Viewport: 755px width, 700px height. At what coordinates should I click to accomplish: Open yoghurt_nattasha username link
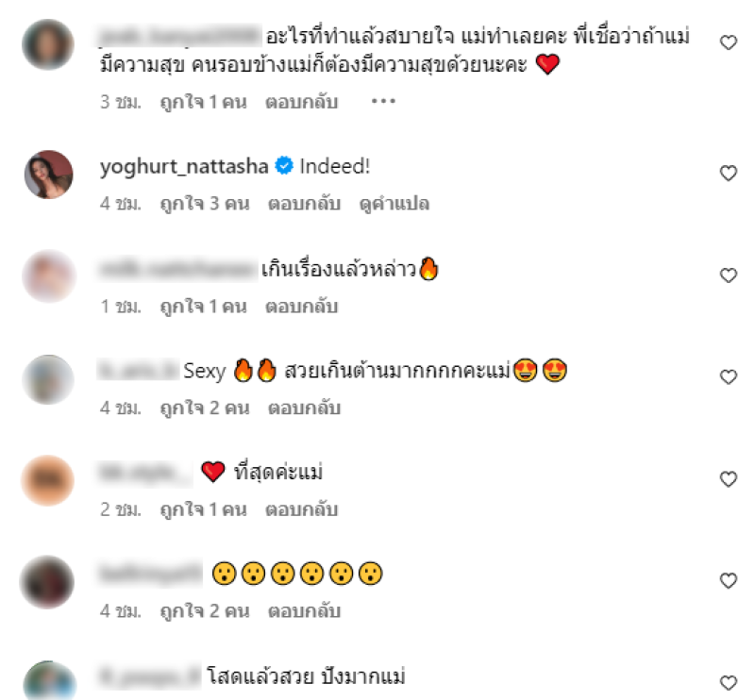click(x=184, y=167)
